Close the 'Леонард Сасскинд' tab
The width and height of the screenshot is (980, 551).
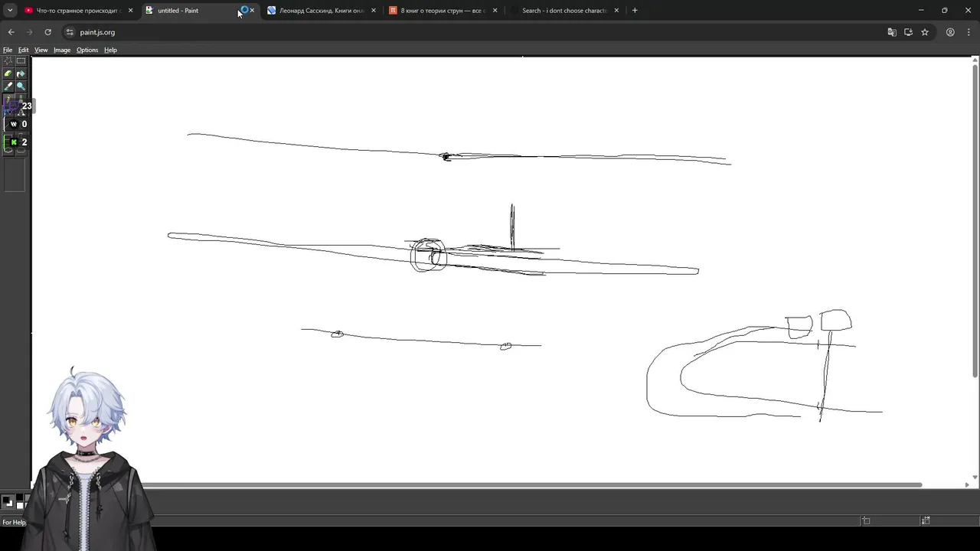(x=374, y=11)
